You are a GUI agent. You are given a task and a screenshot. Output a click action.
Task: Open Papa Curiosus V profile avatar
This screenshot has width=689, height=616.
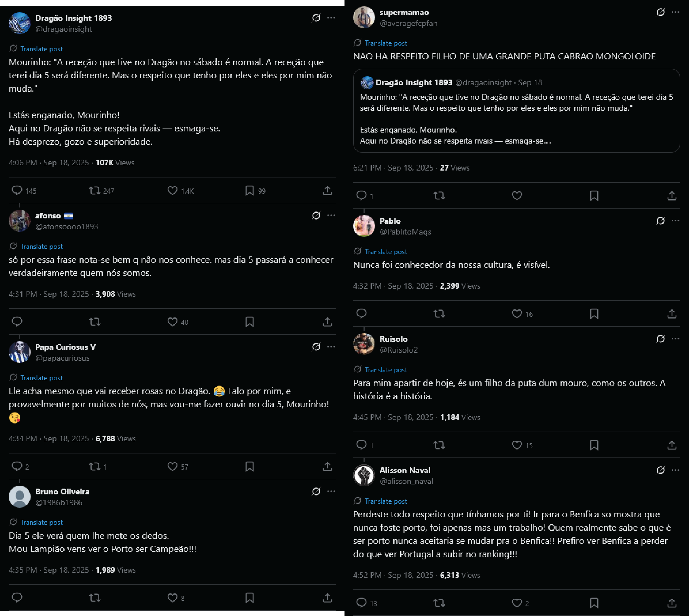pyautogui.click(x=20, y=352)
